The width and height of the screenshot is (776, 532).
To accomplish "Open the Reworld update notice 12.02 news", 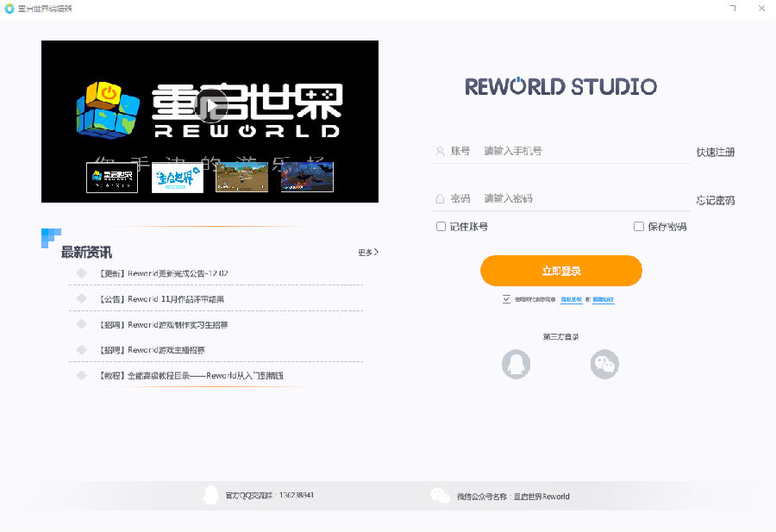I will [163, 273].
